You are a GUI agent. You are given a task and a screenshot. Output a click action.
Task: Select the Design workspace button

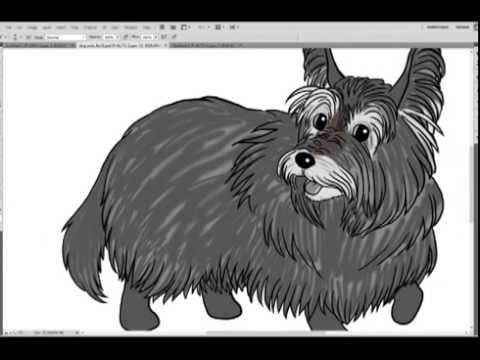(462, 27)
